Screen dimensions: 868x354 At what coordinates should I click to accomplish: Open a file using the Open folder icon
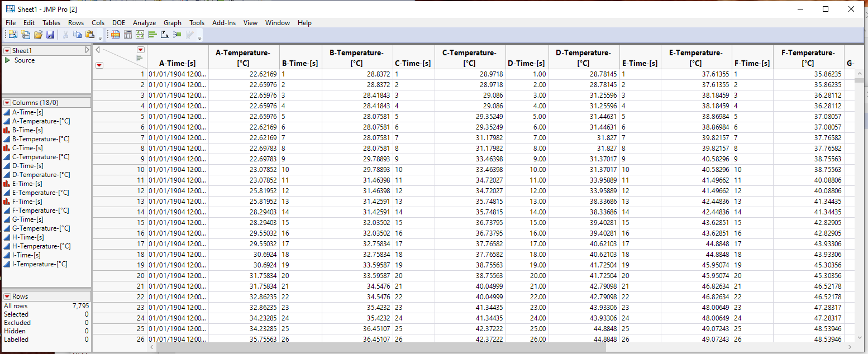(x=38, y=35)
